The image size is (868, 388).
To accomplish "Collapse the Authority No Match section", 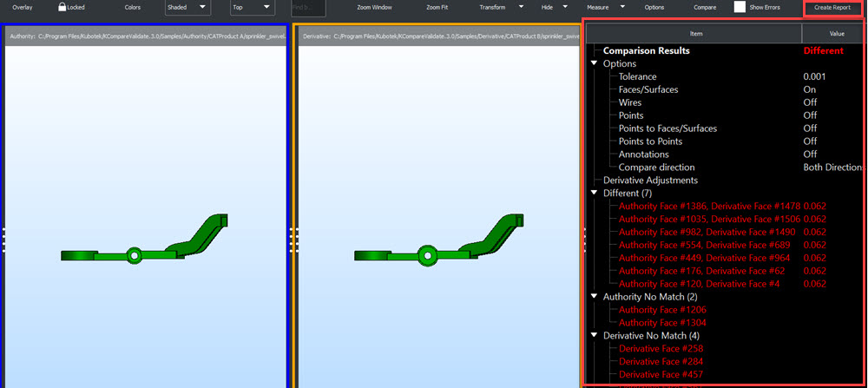I will 595,297.
